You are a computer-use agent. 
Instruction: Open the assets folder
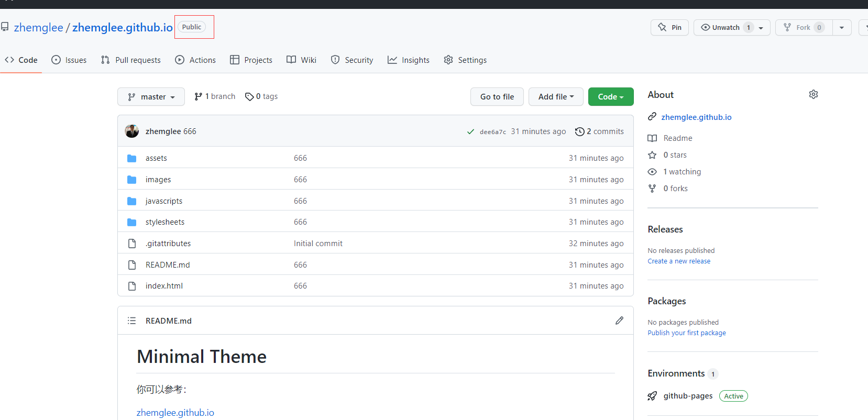156,158
